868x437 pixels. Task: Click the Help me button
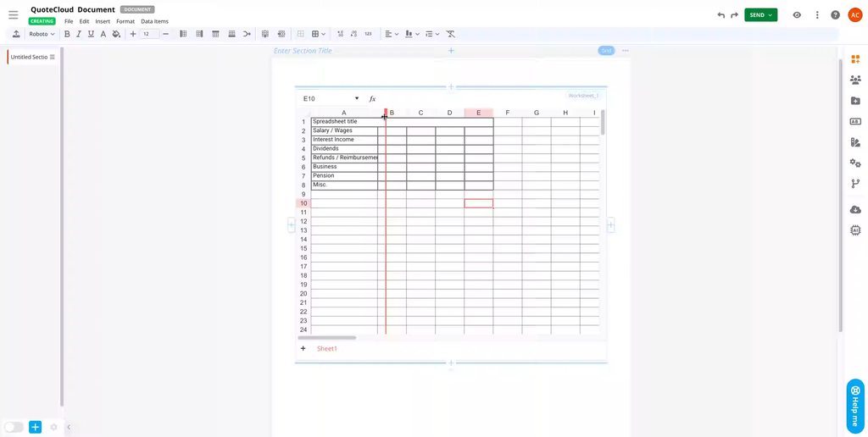click(855, 405)
